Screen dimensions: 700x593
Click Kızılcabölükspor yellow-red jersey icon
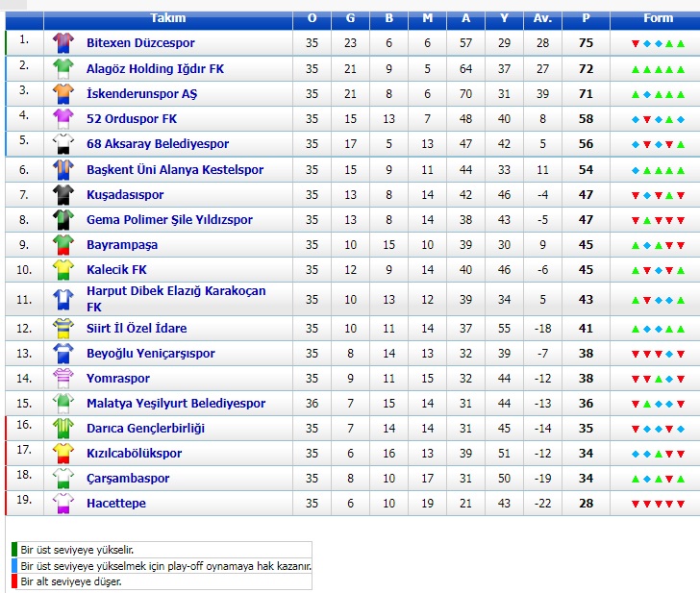click(x=62, y=453)
